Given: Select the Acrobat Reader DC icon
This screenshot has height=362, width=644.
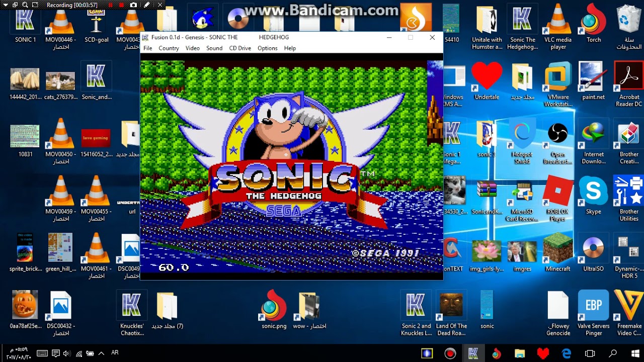Looking at the screenshot, I should point(629,84).
